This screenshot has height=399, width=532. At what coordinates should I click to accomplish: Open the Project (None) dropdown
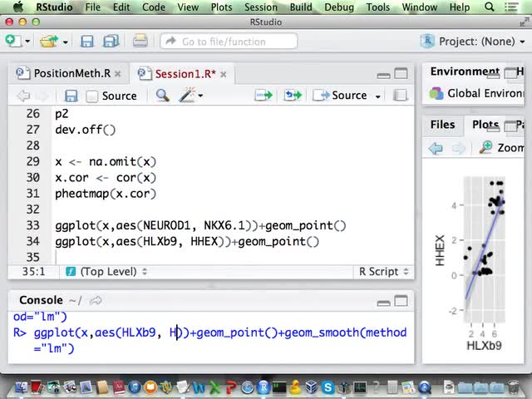[x=472, y=42]
